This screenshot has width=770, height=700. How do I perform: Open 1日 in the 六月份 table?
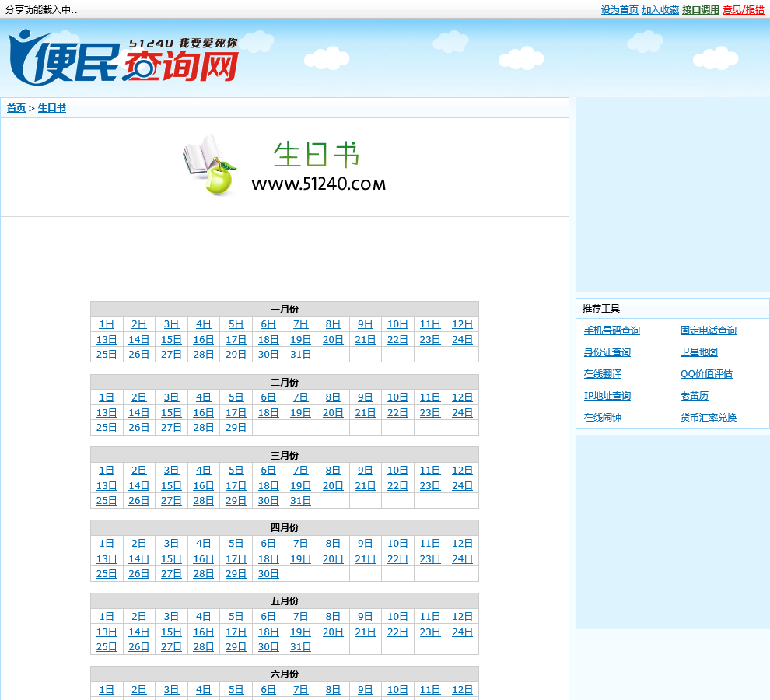click(107, 690)
